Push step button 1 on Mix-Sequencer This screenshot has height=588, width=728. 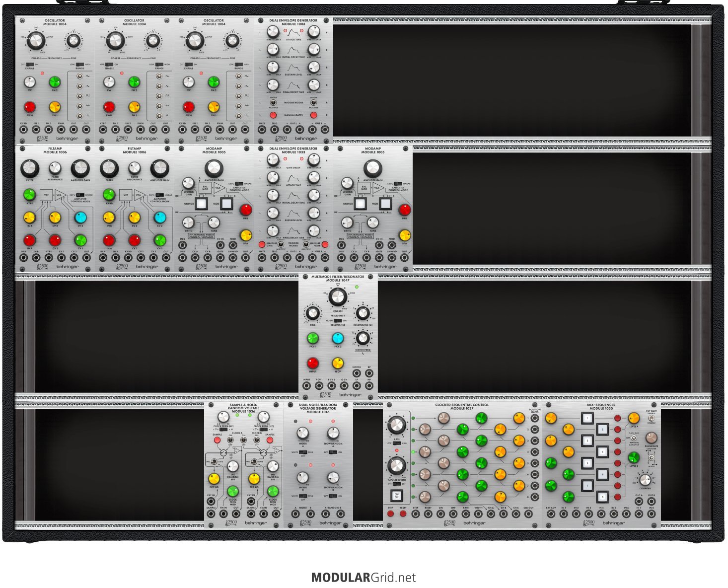[587, 419]
